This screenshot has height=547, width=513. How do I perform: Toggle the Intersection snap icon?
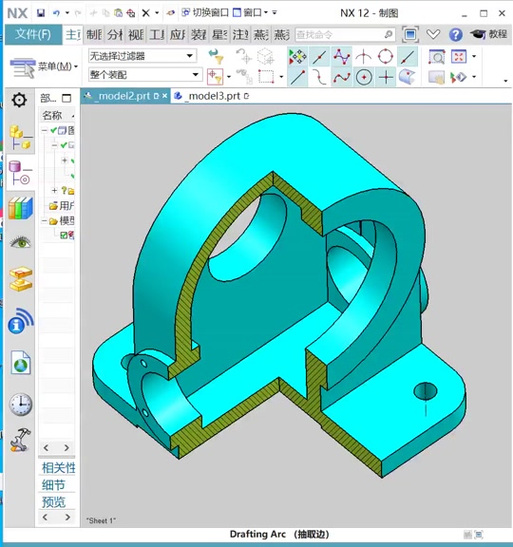click(363, 57)
